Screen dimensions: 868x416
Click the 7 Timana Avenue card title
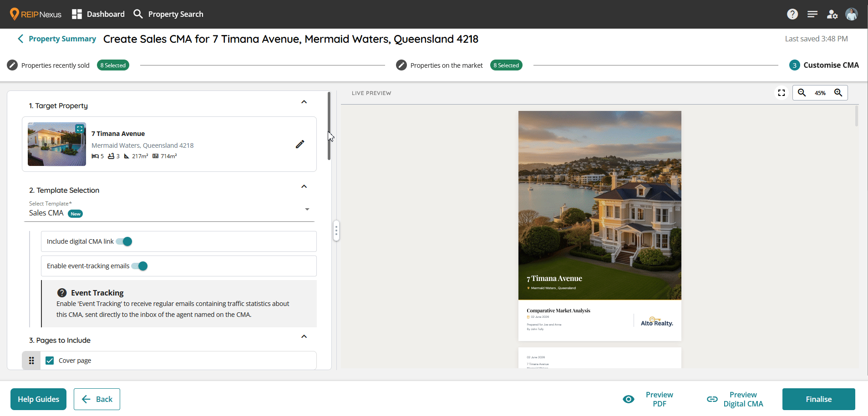coord(118,134)
